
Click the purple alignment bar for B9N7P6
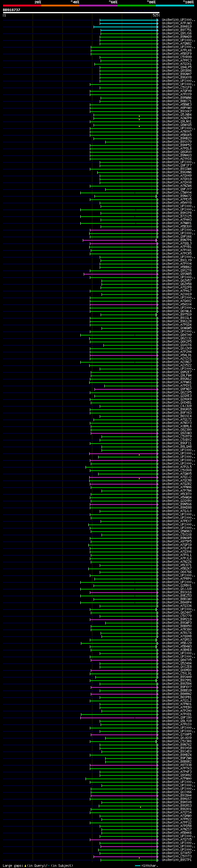(x=120, y=240)
